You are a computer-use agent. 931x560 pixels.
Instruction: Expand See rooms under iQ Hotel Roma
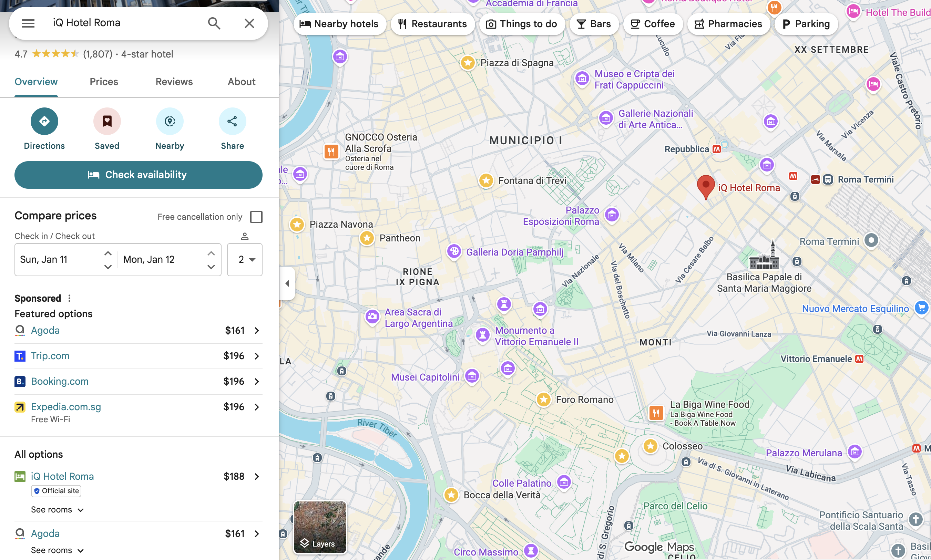coord(57,509)
